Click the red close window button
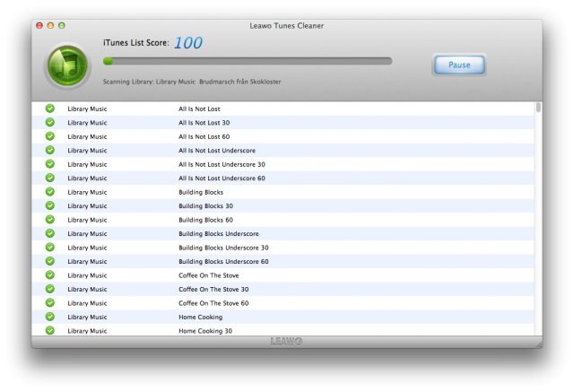The width and height of the screenshot is (574, 392). click(x=39, y=25)
